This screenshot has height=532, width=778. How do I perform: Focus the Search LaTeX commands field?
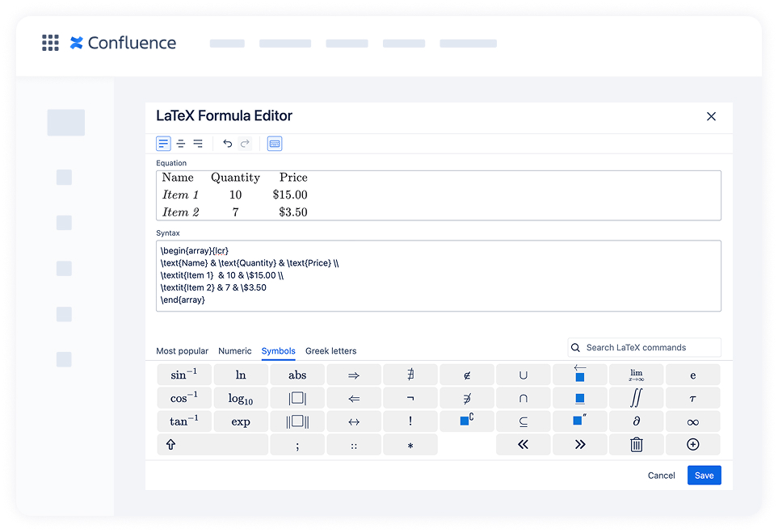point(644,348)
